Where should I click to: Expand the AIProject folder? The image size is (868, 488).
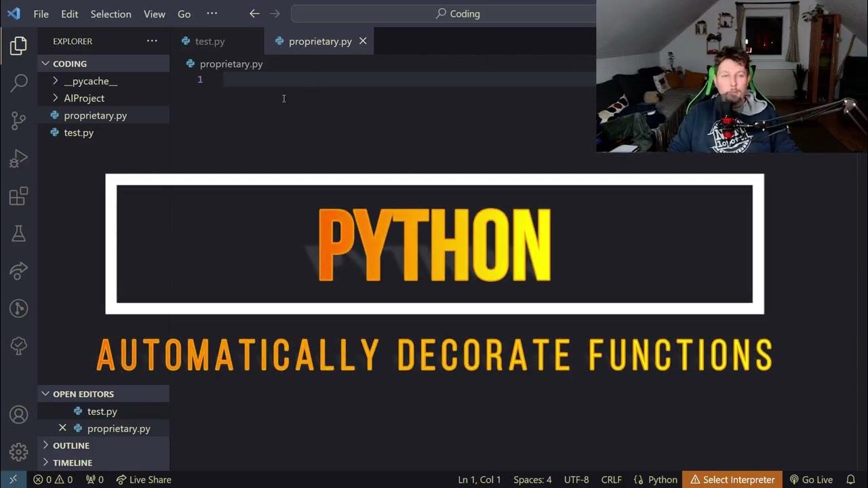click(103, 98)
